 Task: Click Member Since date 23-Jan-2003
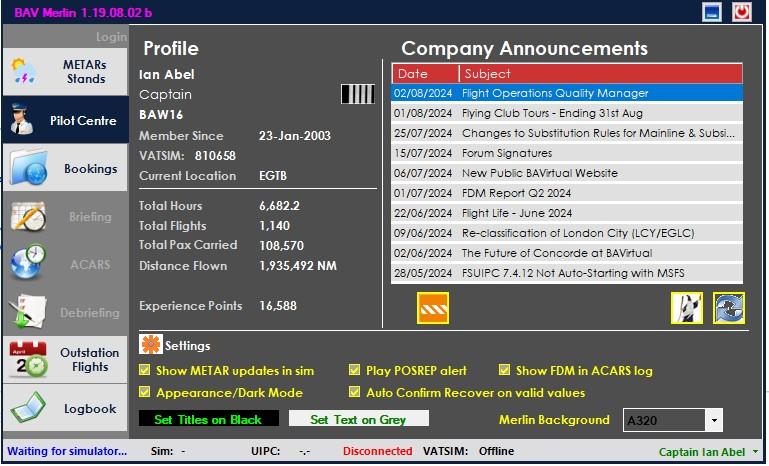[x=294, y=135]
